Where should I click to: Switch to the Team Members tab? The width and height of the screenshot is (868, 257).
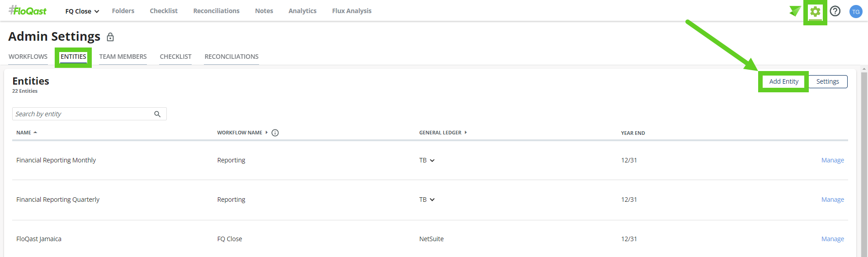123,57
